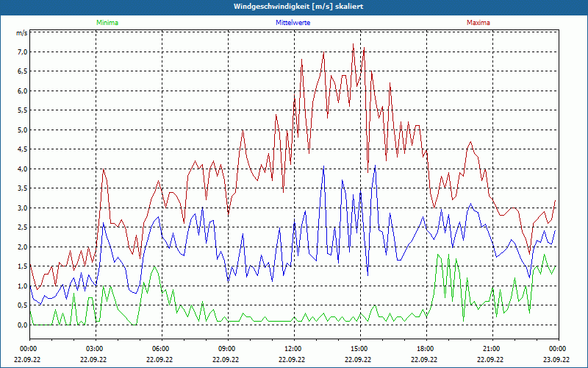Click the Maxima legend label
588x368 pixels.
(x=478, y=23)
